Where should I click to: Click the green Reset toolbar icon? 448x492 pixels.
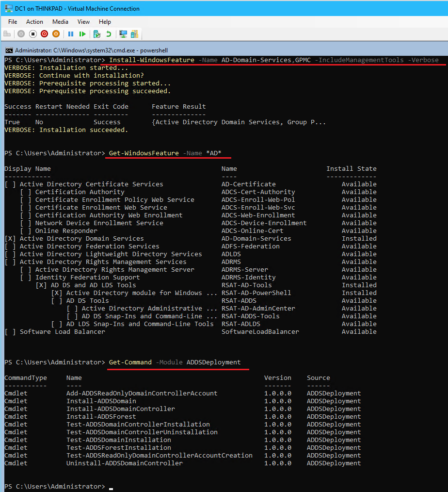coord(82,34)
